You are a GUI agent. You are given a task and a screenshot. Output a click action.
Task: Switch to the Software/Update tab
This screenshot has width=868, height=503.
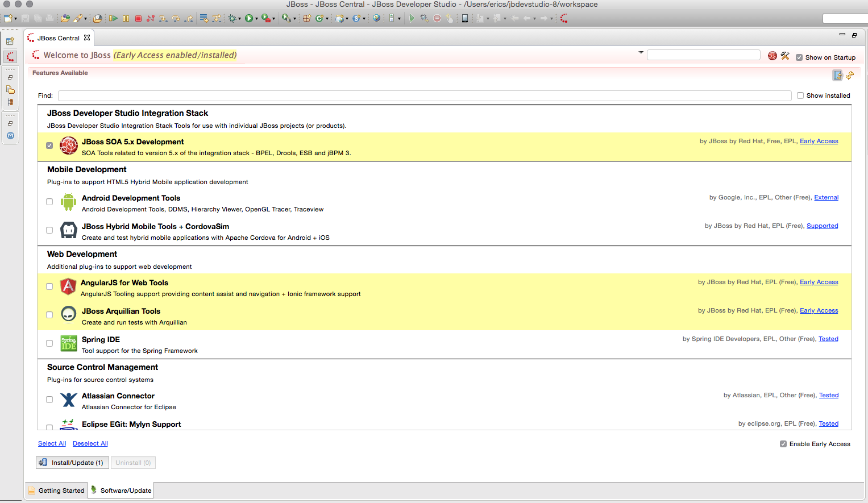pyautogui.click(x=121, y=490)
